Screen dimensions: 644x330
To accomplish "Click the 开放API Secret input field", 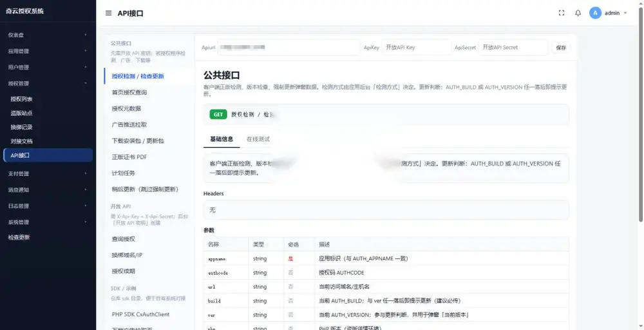I will pos(513,47).
